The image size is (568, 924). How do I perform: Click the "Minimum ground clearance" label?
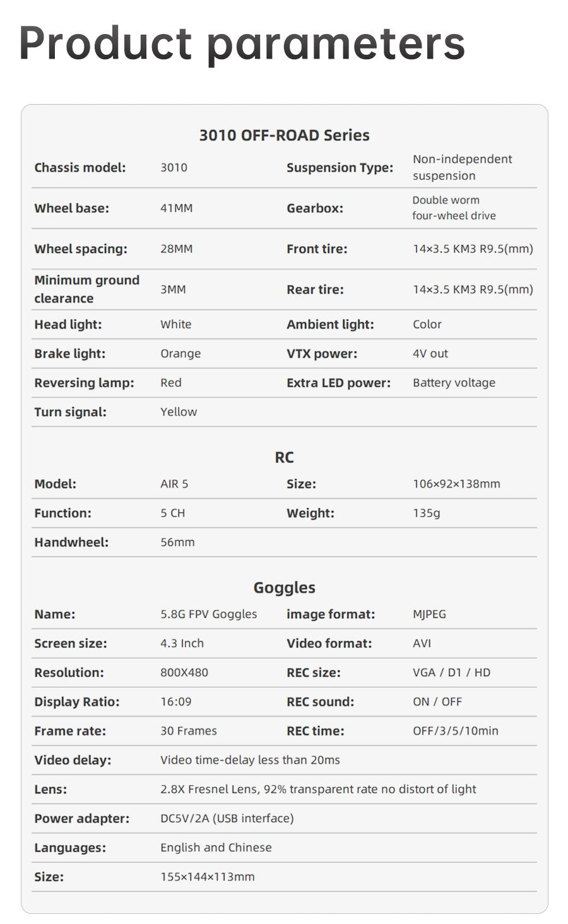tap(86, 289)
